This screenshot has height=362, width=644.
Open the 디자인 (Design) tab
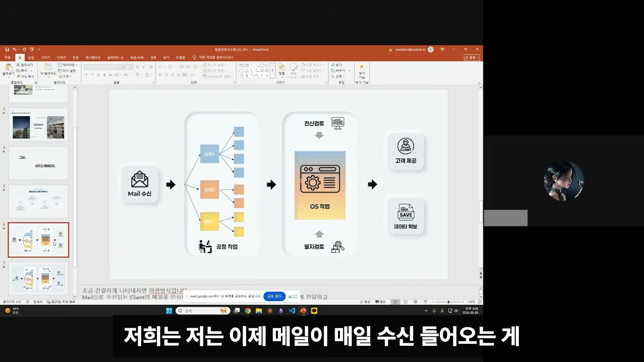[61, 58]
